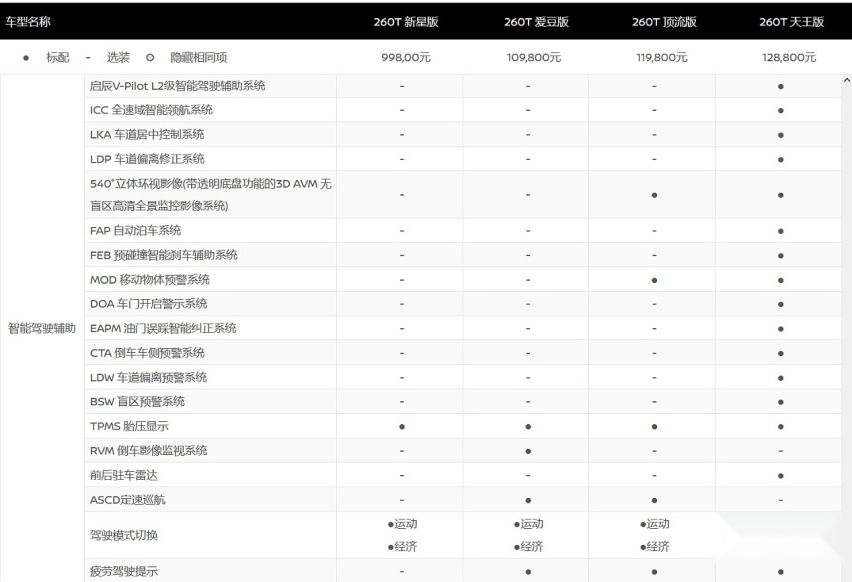The image size is (852, 582).
Task: Click the 119,800元 price
Action: click(x=662, y=58)
